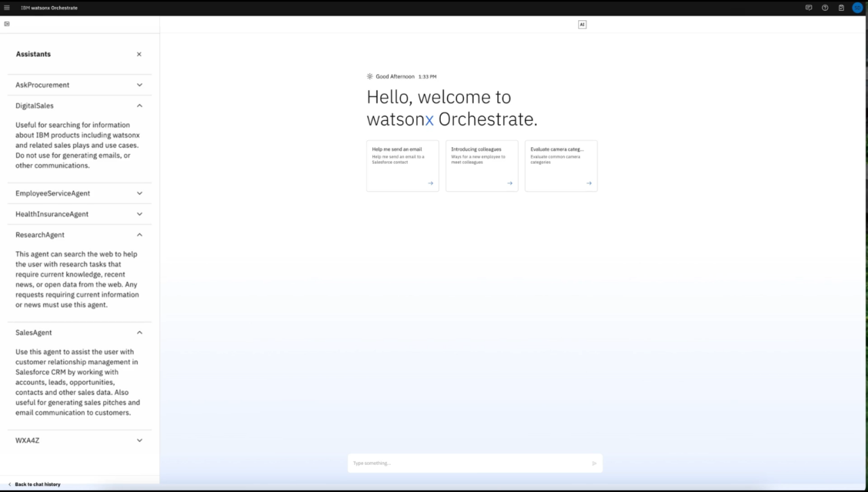
Task: Click the send message arrow icon
Action: [594, 463]
